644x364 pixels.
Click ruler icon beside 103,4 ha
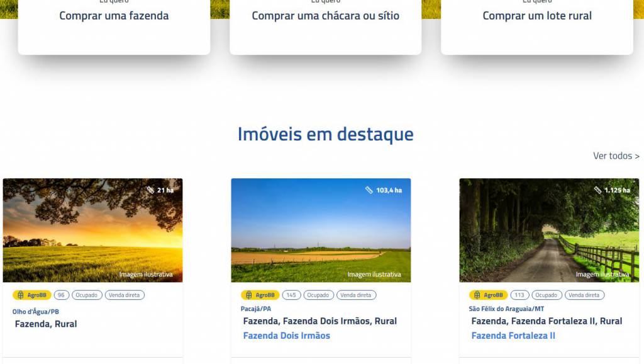(x=369, y=190)
